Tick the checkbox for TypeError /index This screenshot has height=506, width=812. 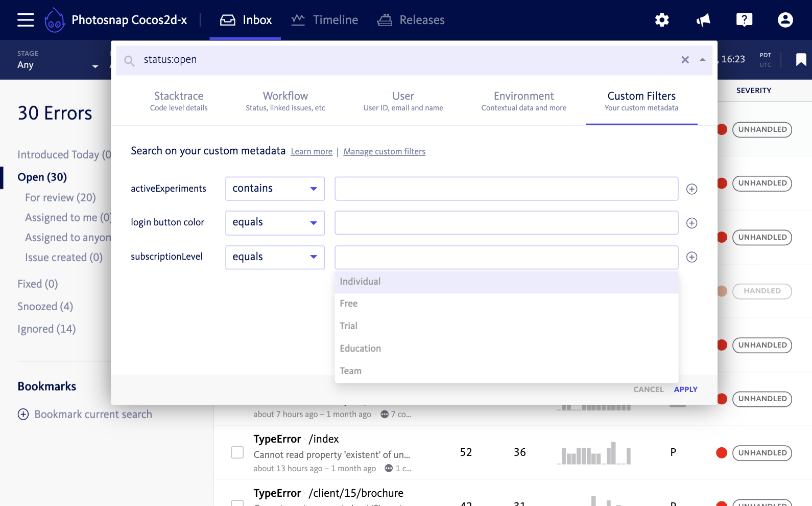[x=237, y=452]
